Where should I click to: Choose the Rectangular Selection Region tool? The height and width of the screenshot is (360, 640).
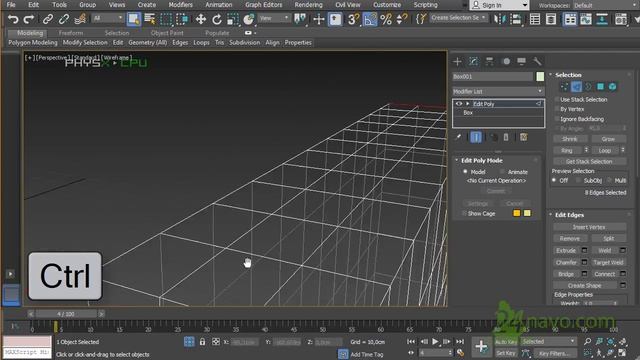click(x=166, y=19)
